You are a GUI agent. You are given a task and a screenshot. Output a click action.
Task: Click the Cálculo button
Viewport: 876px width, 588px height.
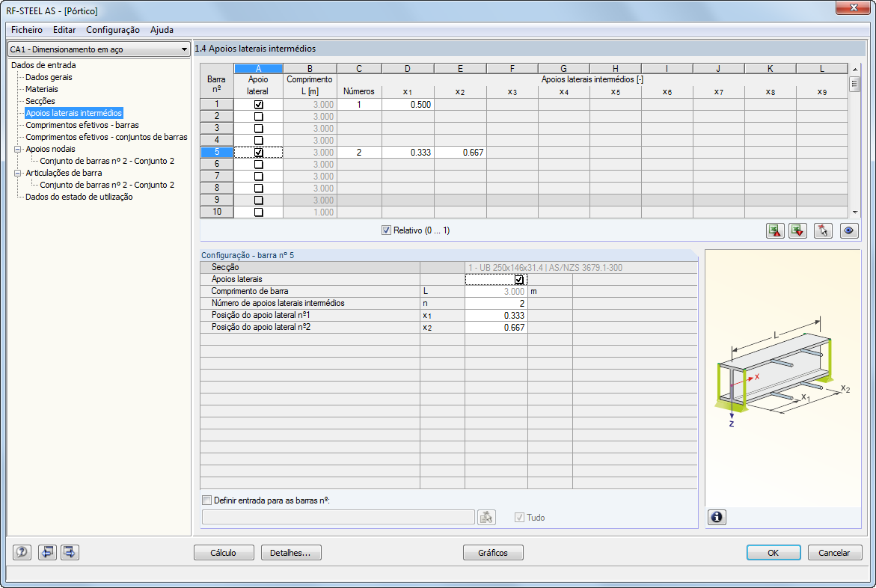click(x=224, y=553)
